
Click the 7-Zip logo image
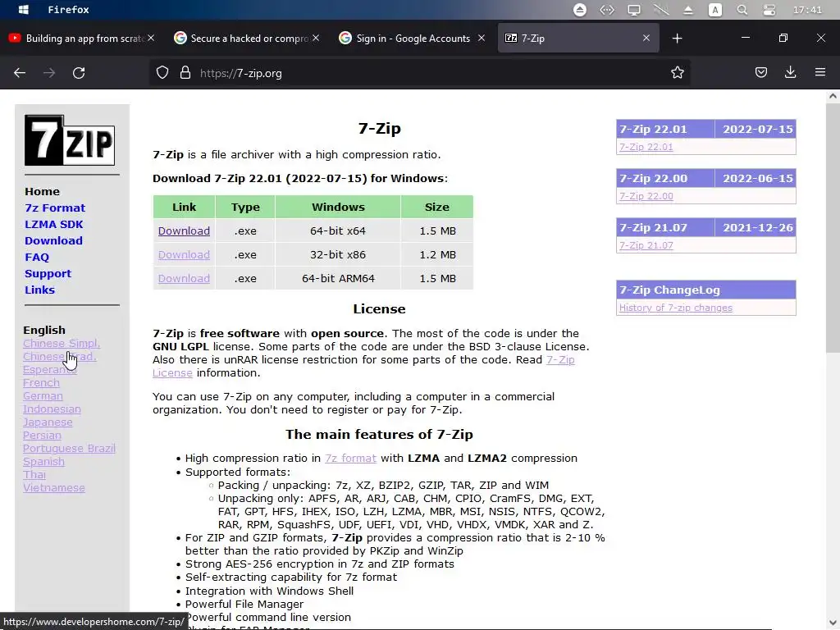click(x=70, y=140)
